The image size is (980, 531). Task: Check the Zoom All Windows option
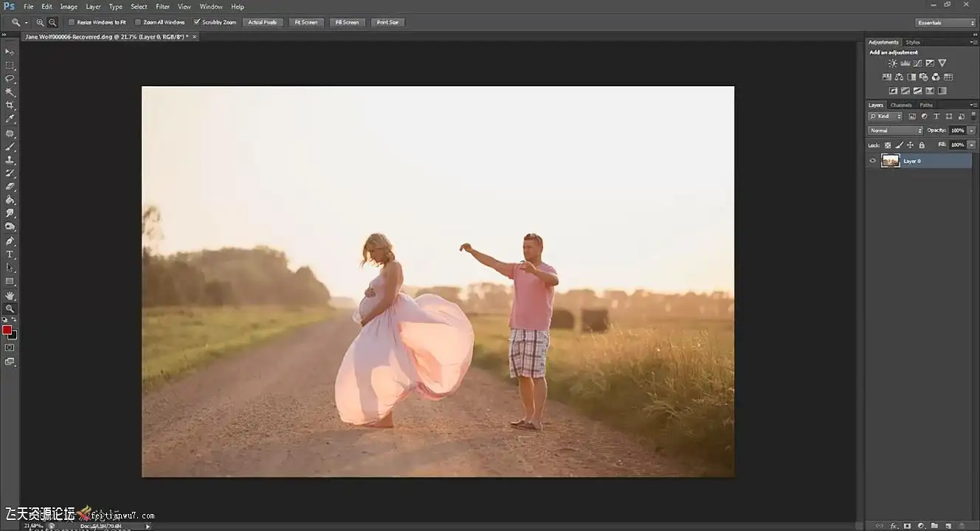coord(138,22)
